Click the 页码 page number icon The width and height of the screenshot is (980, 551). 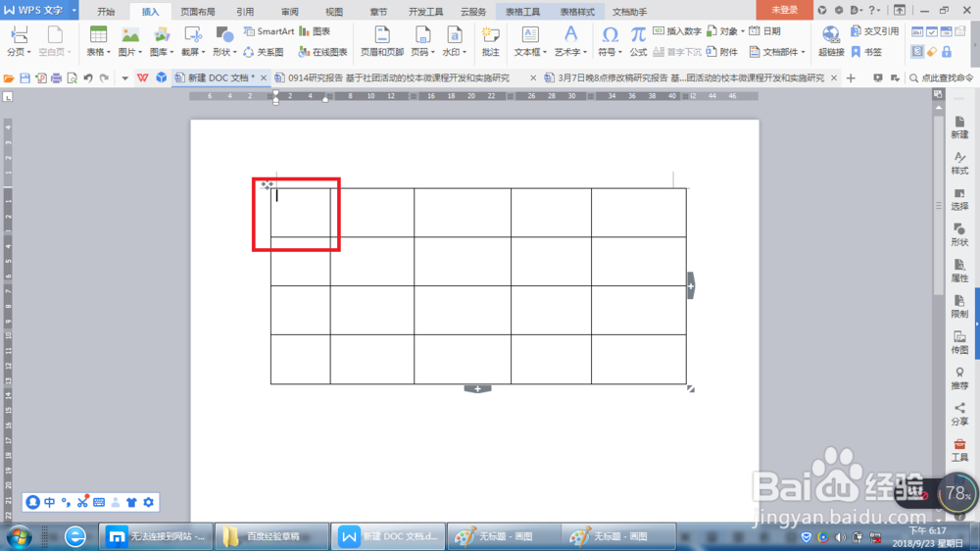(422, 35)
